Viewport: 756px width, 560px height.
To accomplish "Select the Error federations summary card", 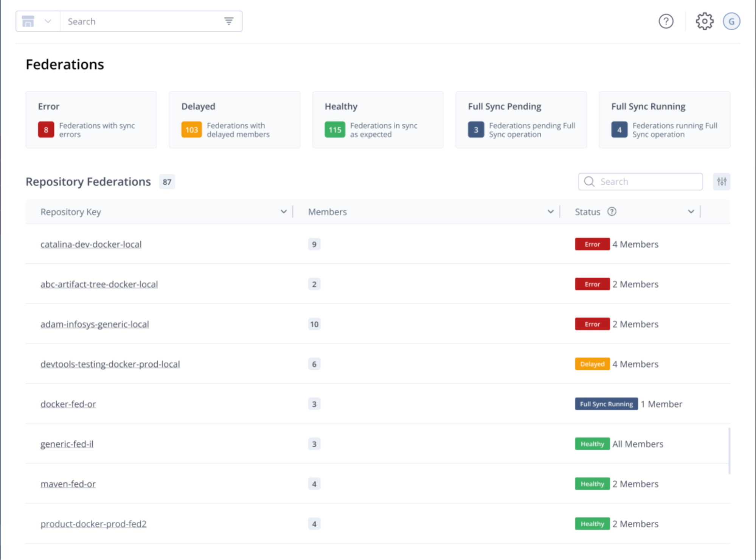I will 91,120.
